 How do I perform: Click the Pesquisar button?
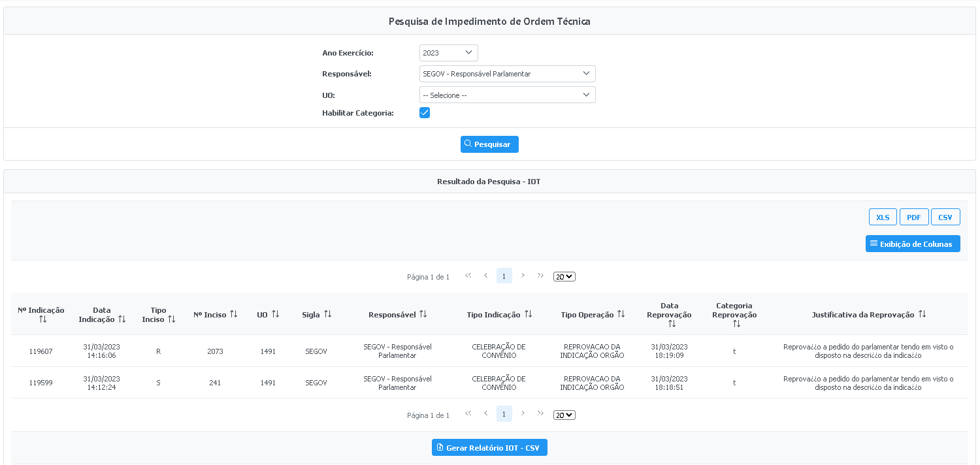(x=489, y=144)
